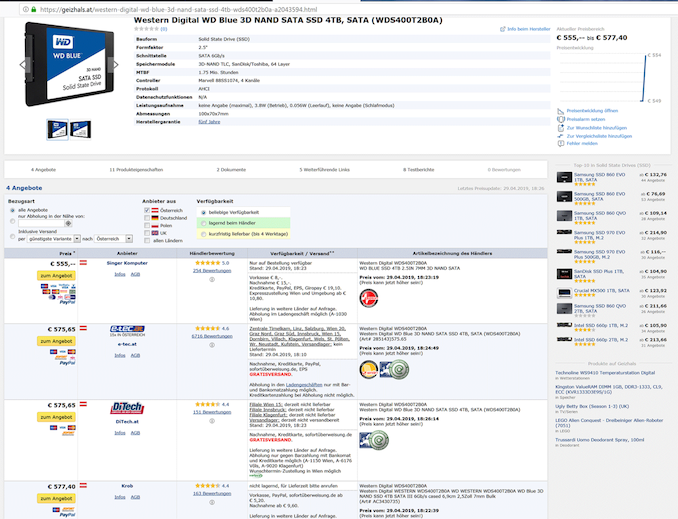Click the location target icon under Abholung
This screenshot has height=519, width=678.
(69, 222)
